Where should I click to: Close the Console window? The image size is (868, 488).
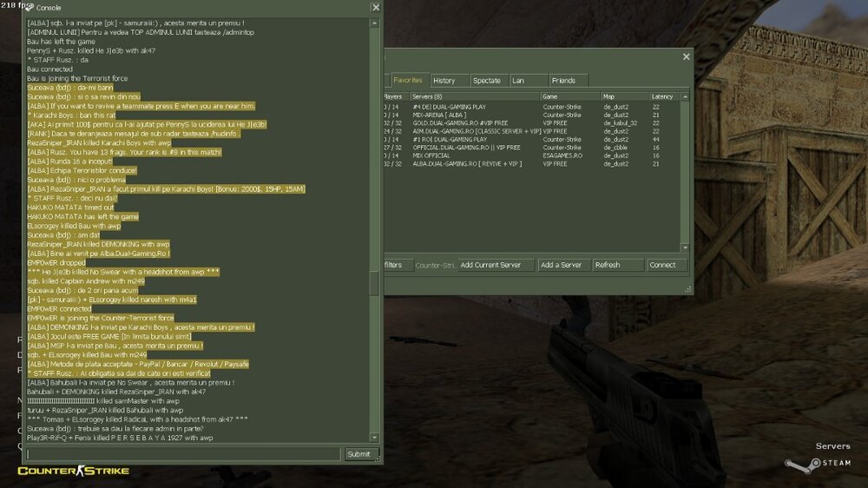pos(375,8)
